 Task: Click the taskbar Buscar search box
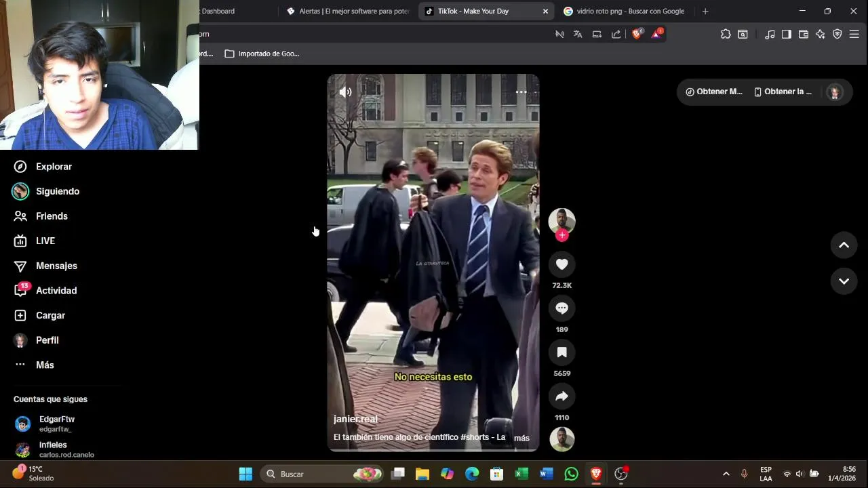(323, 474)
